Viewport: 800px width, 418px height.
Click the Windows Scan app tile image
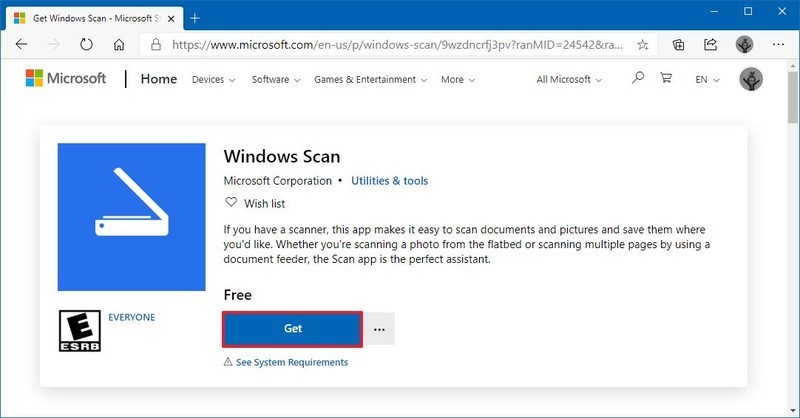pyautogui.click(x=132, y=217)
